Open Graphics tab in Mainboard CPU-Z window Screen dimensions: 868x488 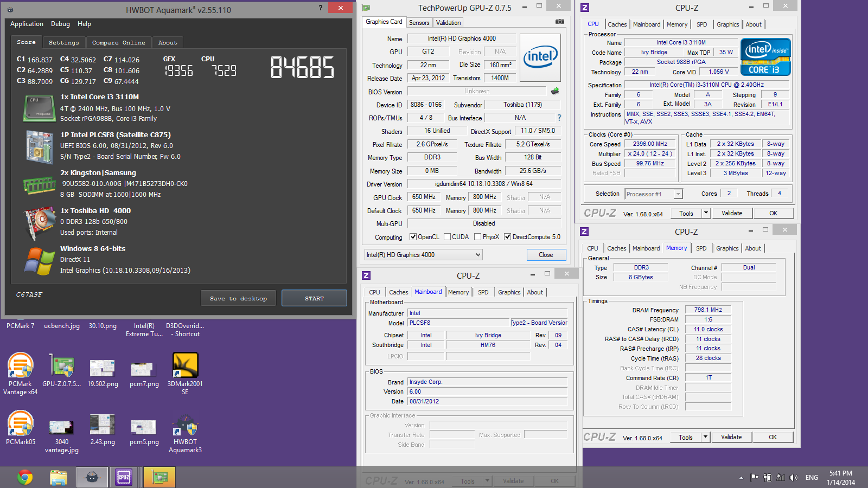(509, 292)
